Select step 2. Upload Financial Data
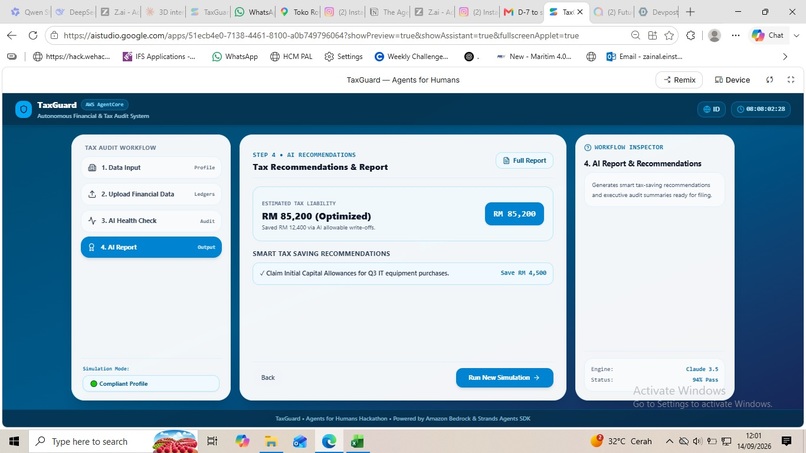 (x=151, y=194)
